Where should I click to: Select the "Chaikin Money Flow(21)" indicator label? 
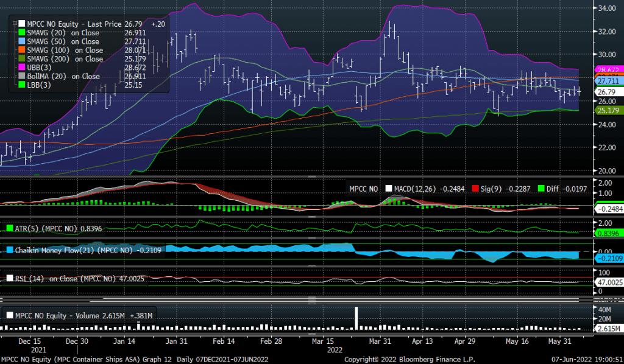click(x=55, y=250)
